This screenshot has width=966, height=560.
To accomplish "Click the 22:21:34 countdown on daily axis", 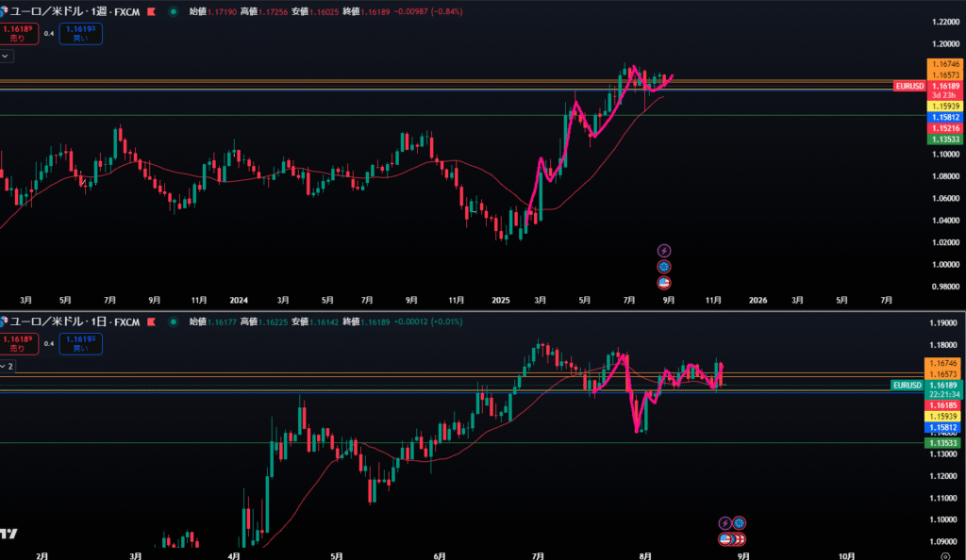I will (x=943, y=394).
